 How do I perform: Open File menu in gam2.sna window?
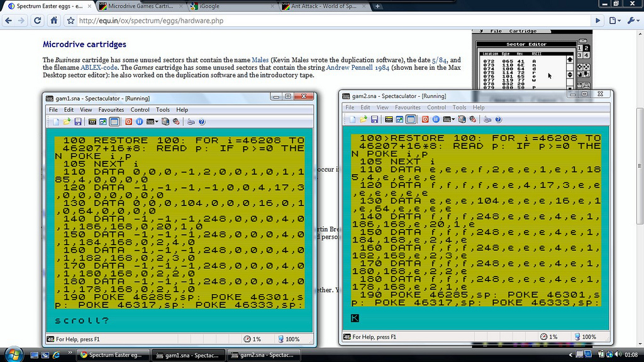click(350, 107)
